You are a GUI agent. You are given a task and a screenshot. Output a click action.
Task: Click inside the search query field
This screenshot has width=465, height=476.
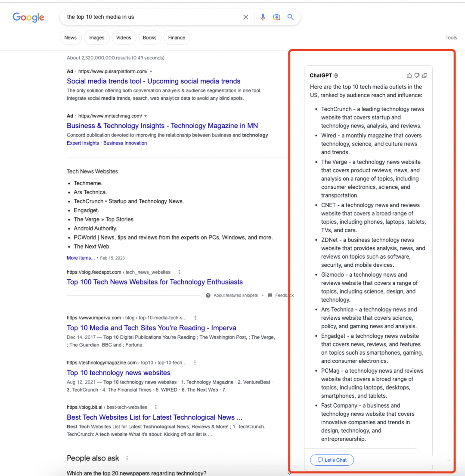[x=152, y=17]
